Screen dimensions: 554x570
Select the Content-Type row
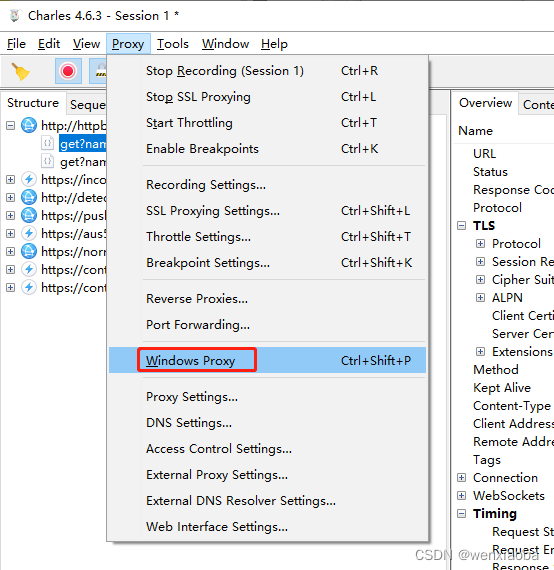[x=512, y=406]
